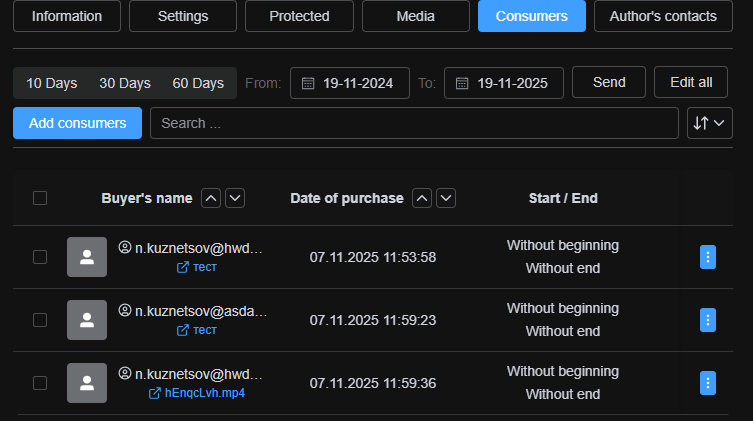Click external link icon next to hEnqcLvh.mp4

(155, 393)
